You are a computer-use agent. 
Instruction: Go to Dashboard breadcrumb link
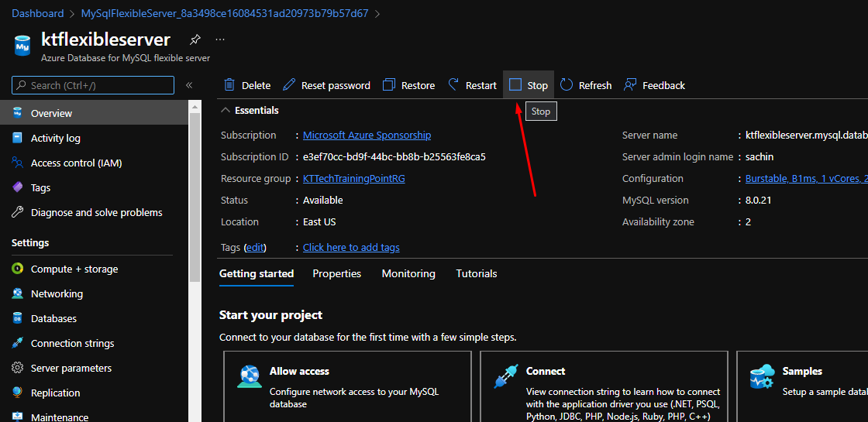(x=38, y=13)
